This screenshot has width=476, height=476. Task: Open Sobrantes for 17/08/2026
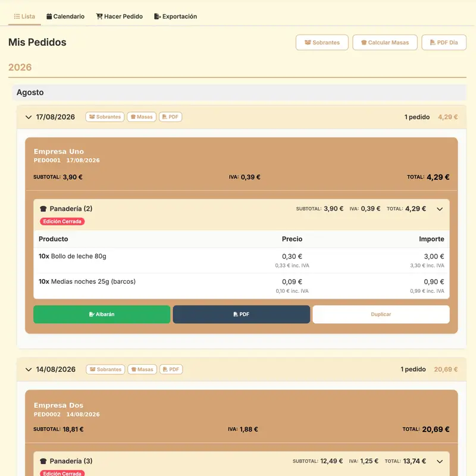(x=105, y=117)
